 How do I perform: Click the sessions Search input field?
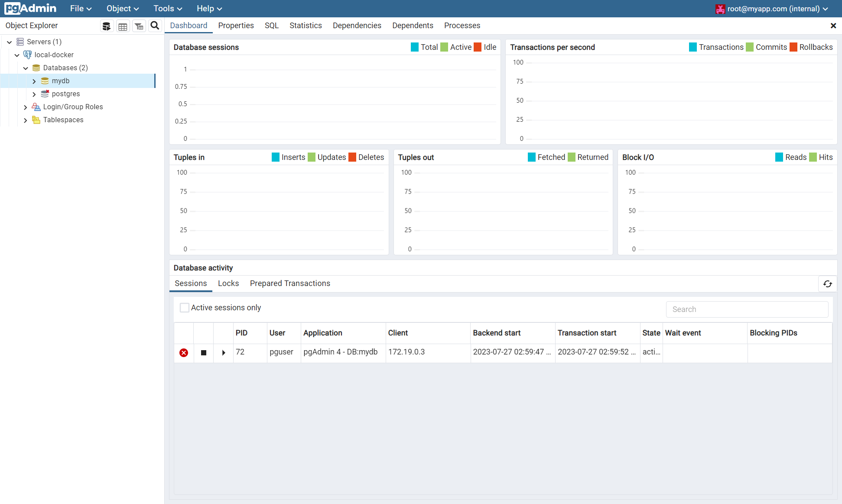click(x=747, y=309)
